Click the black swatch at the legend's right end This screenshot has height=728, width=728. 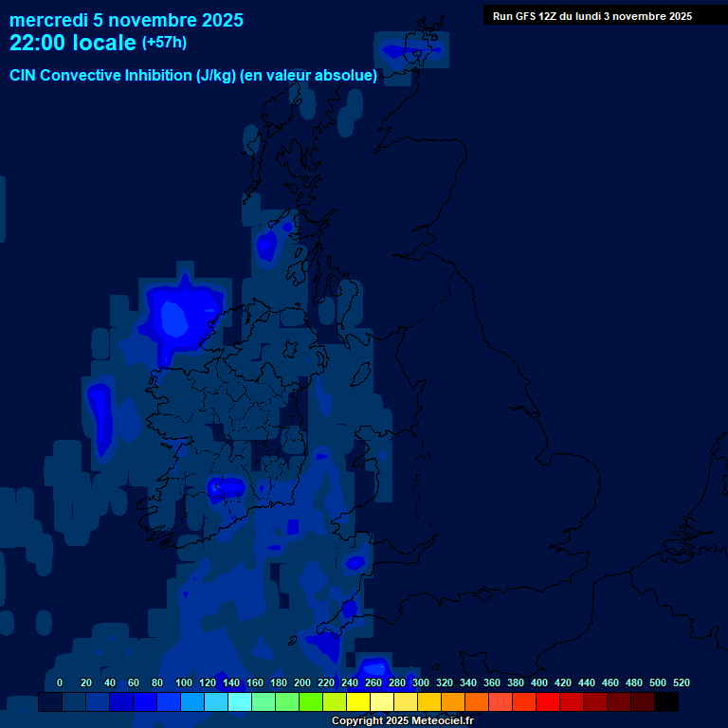tap(666, 702)
